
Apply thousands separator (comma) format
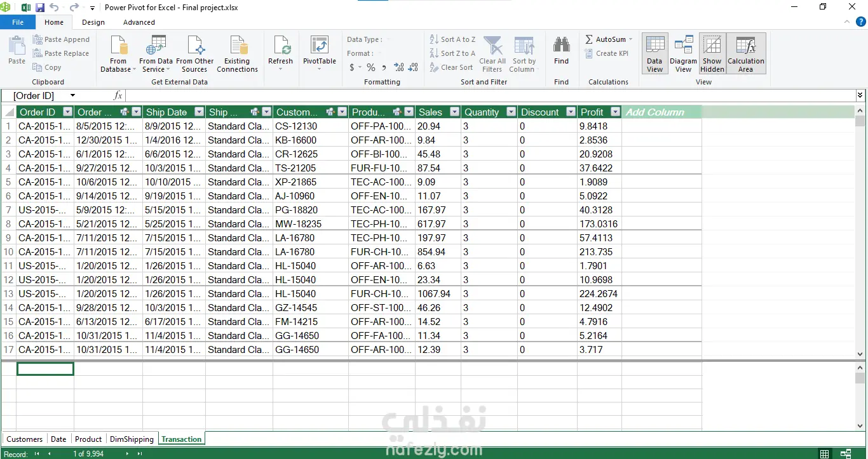384,67
